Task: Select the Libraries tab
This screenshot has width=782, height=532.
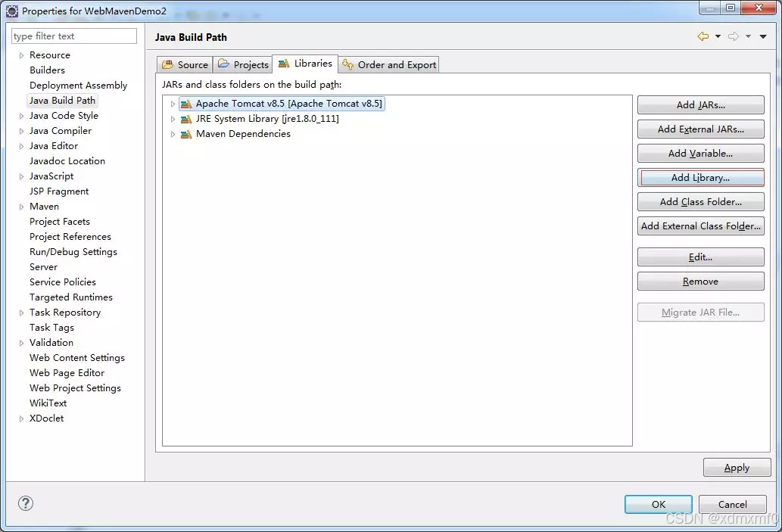Action: 305,64
